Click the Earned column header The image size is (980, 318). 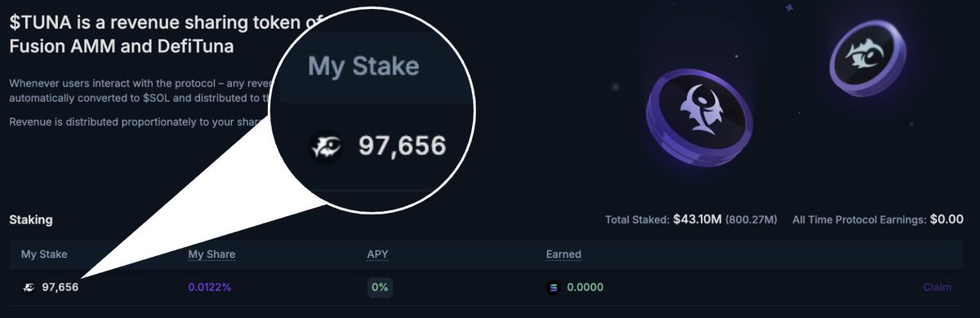(x=563, y=254)
